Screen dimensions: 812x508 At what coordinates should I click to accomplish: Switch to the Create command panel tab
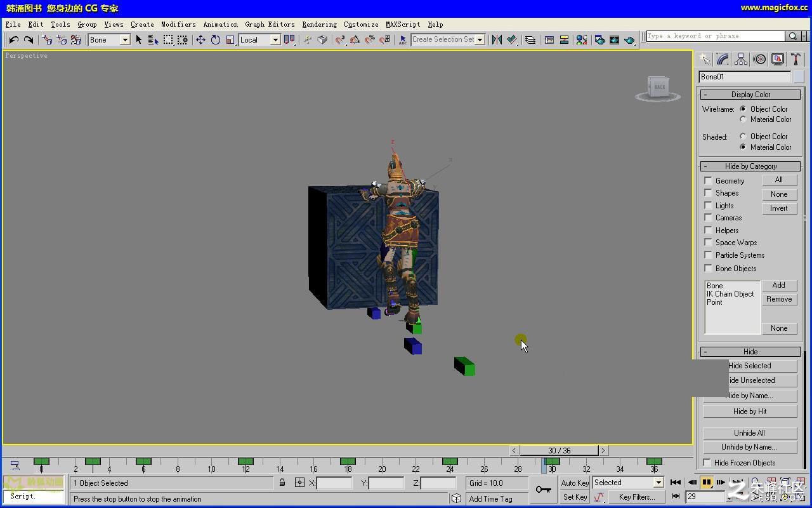pos(705,59)
